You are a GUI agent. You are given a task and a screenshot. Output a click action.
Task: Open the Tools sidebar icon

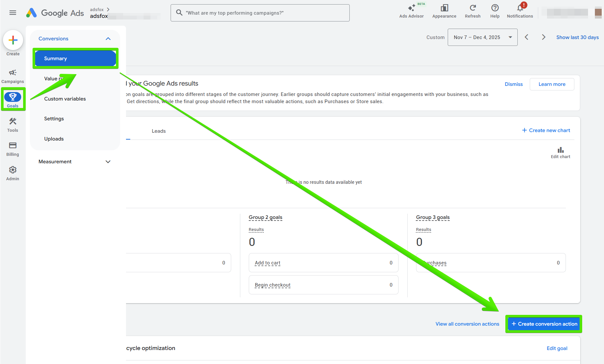pyautogui.click(x=13, y=125)
